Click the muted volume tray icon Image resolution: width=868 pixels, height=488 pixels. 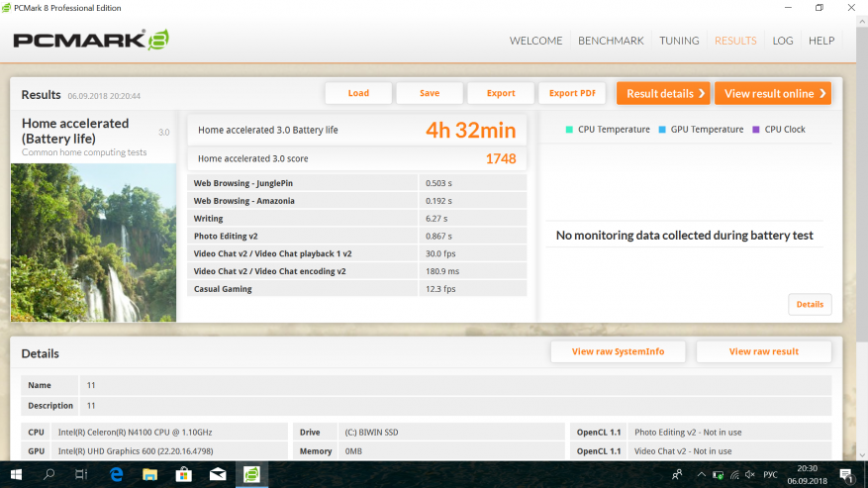(750, 475)
